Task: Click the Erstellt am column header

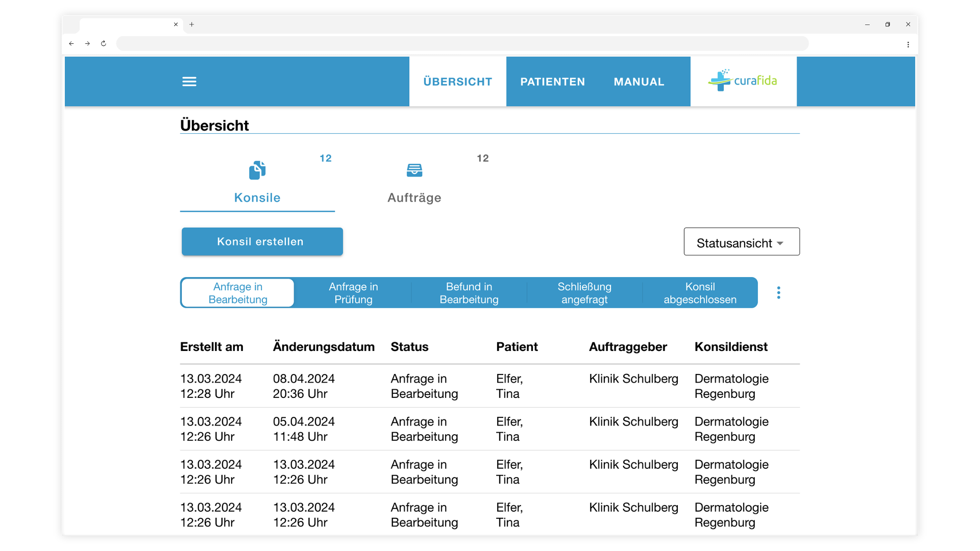Action: (x=212, y=347)
